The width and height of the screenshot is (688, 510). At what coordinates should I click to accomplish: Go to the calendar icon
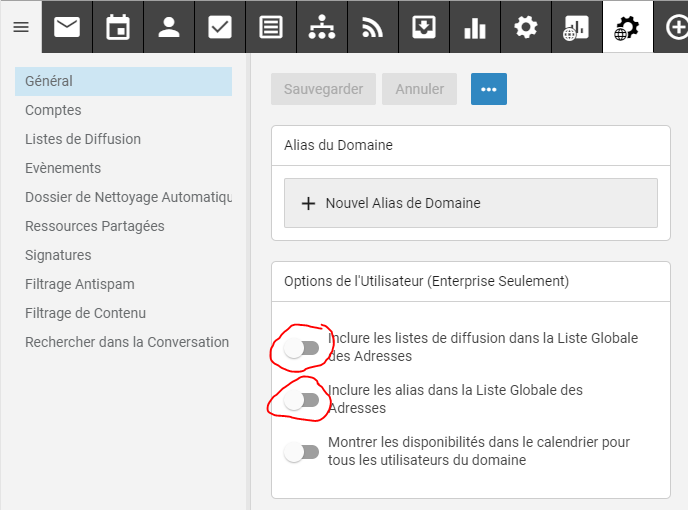coord(118,27)
